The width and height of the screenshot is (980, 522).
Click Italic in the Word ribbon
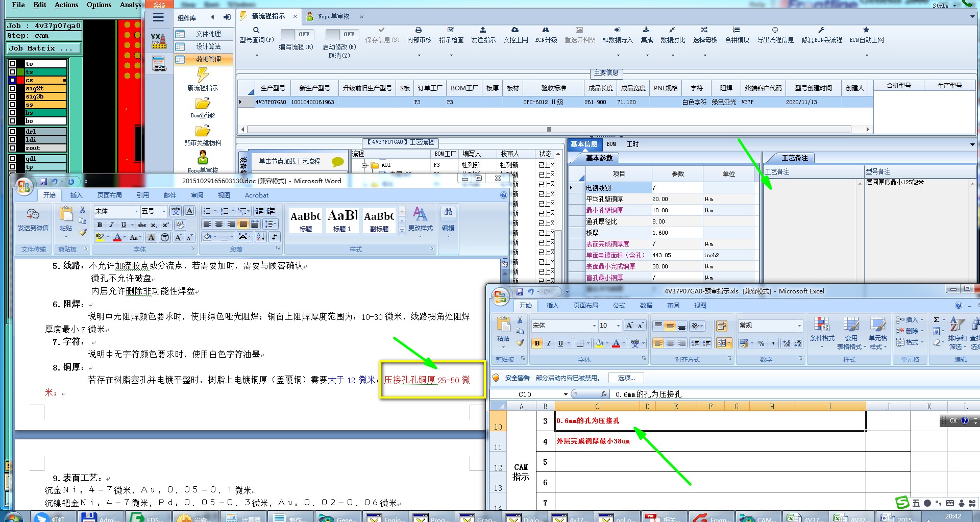tap(111, 225)
